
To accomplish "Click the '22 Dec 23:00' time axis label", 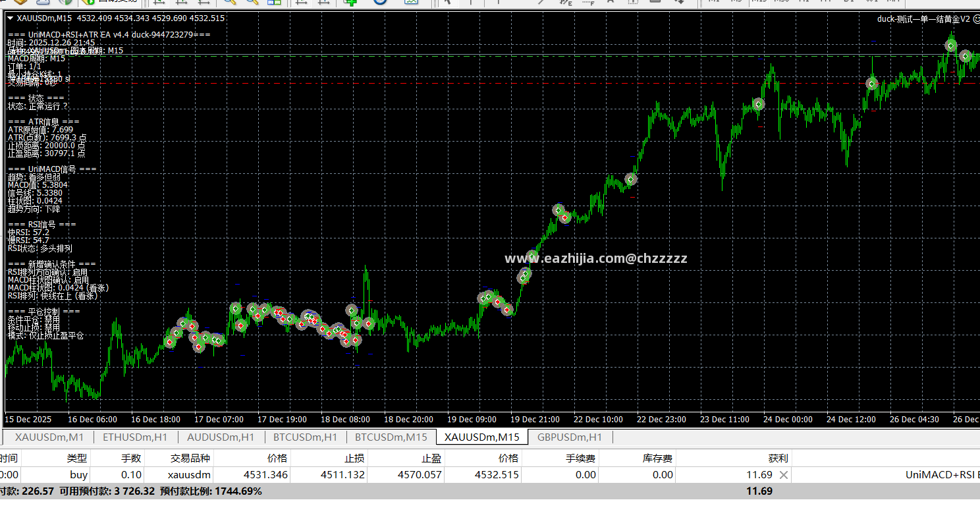I will click(x=661, y=420).
